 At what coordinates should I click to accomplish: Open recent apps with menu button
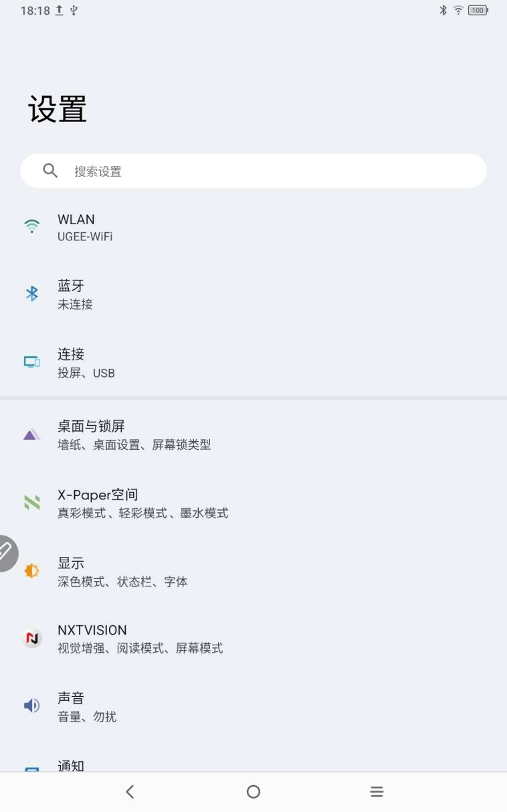tap(377, 791)
